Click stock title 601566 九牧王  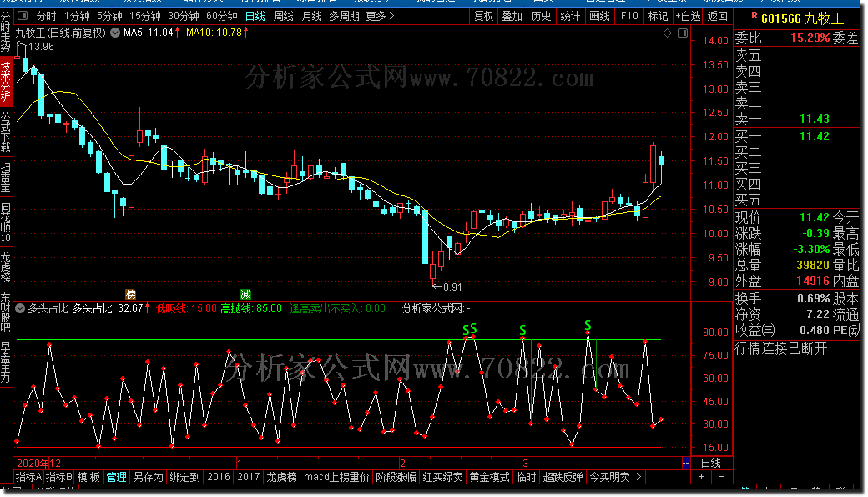click(802, 18)
